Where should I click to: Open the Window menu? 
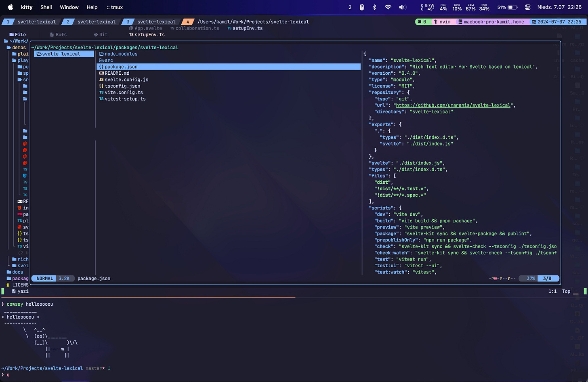(69, 7)
